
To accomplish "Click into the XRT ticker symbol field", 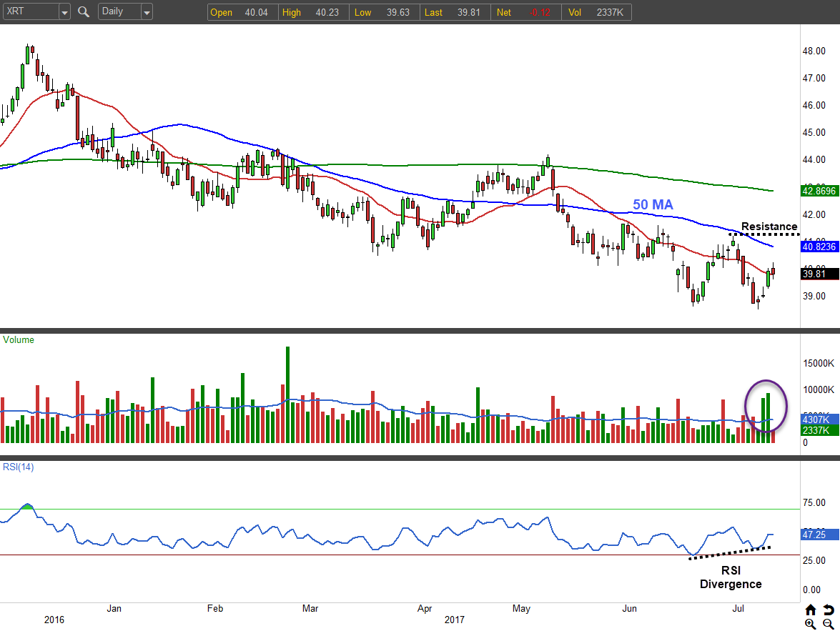I will (x=30, y=12).
